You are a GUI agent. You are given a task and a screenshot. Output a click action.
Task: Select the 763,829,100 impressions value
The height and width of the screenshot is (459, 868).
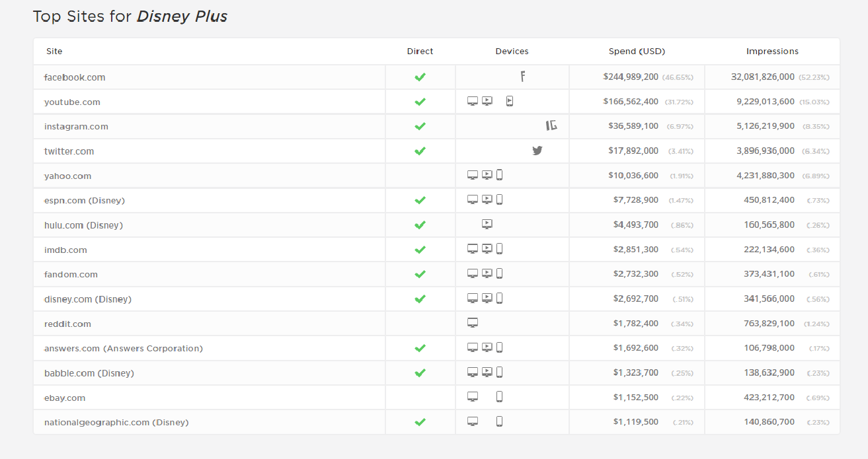point(769,323)
